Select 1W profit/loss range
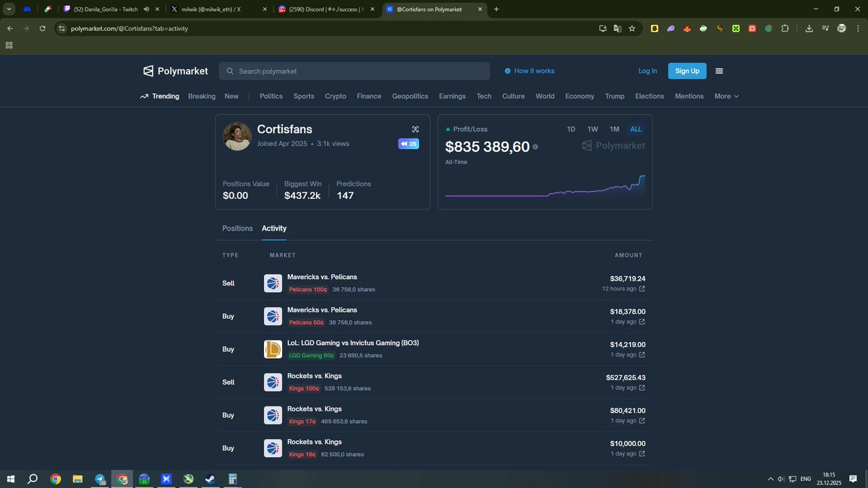This screenshot has width=868, height=488. pos(592,129)
